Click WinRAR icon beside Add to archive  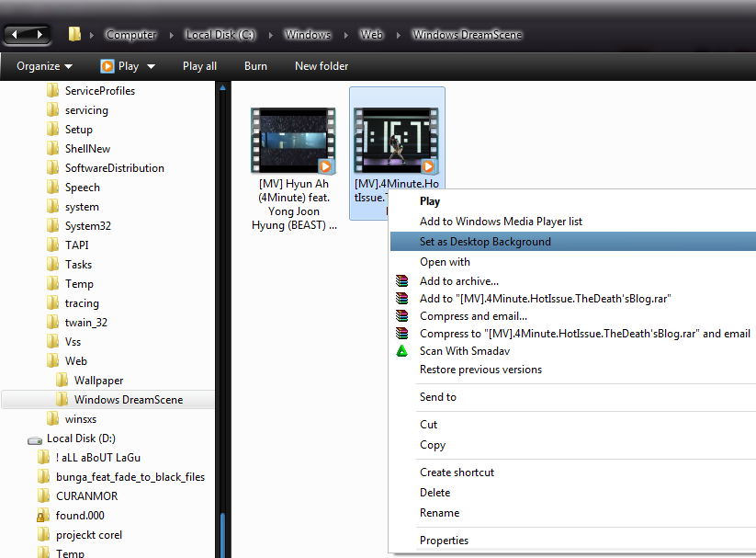[401, 281]
